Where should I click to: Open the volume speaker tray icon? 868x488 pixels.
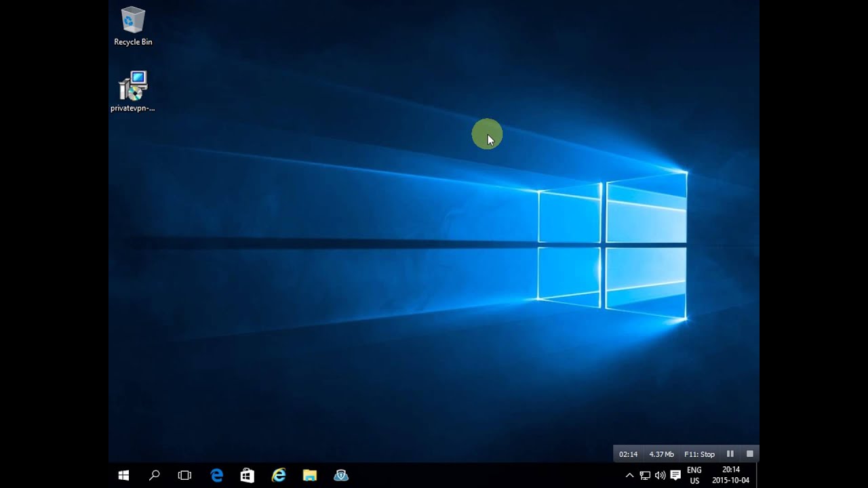tap(660, 476)
